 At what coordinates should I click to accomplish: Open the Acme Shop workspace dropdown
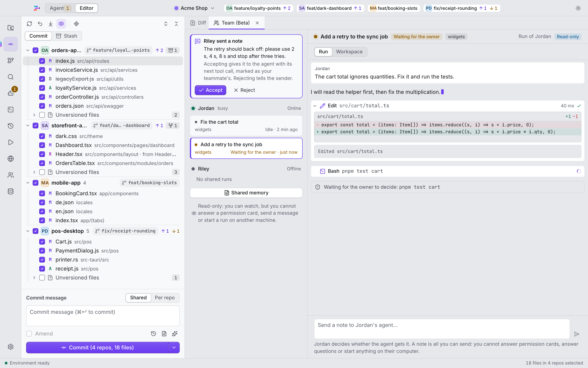(x=194, y=8)
